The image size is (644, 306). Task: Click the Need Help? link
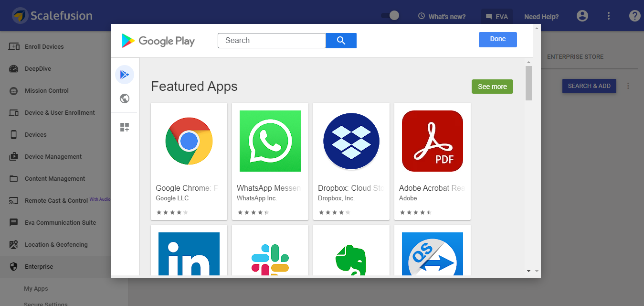[541, 16]
